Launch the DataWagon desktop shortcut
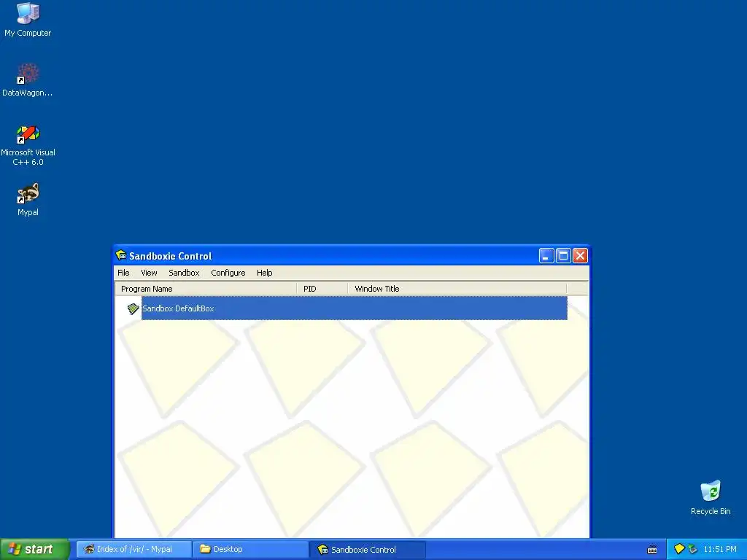The width and height of the screenshot is (747, 560). click(28, 79)
